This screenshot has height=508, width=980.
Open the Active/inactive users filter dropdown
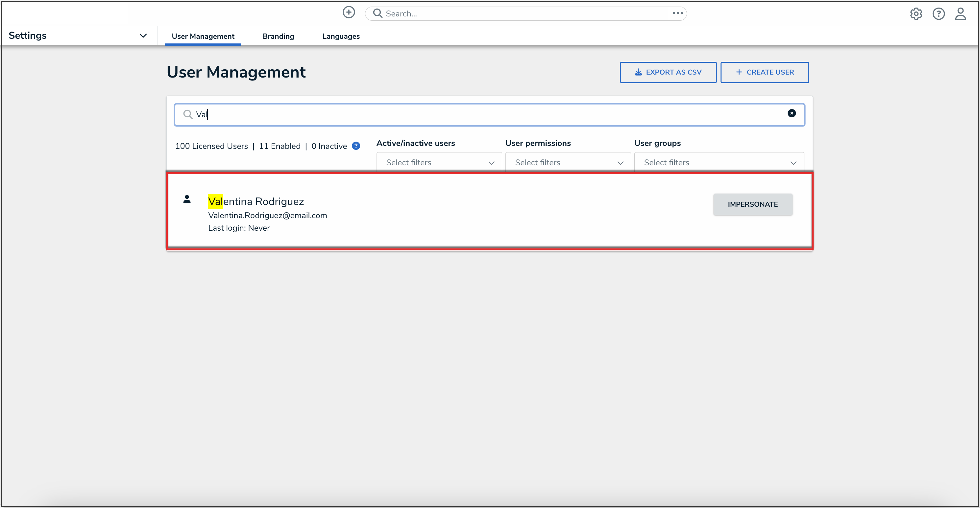tap(439, 163)
